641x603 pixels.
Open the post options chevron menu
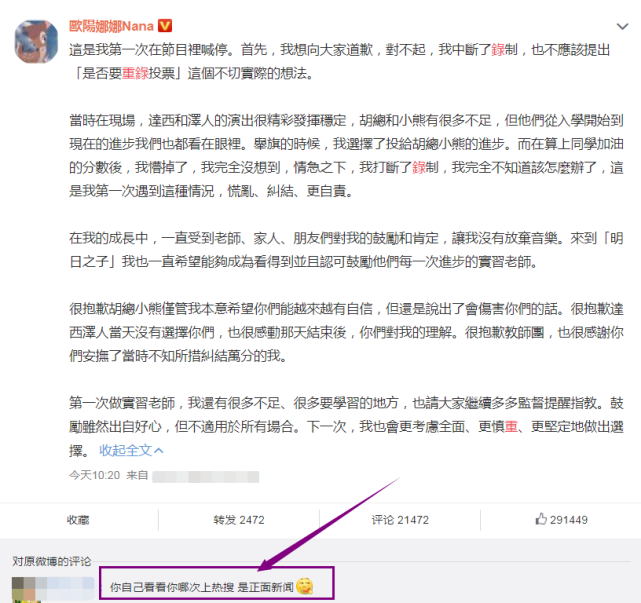[622, 27]
